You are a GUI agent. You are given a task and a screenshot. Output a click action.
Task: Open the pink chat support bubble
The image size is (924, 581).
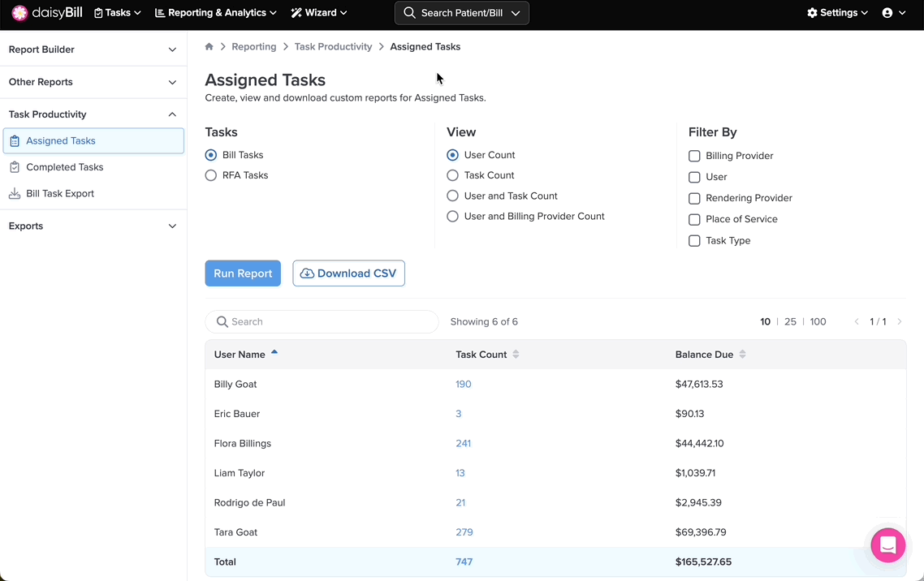tap(887, 545)
